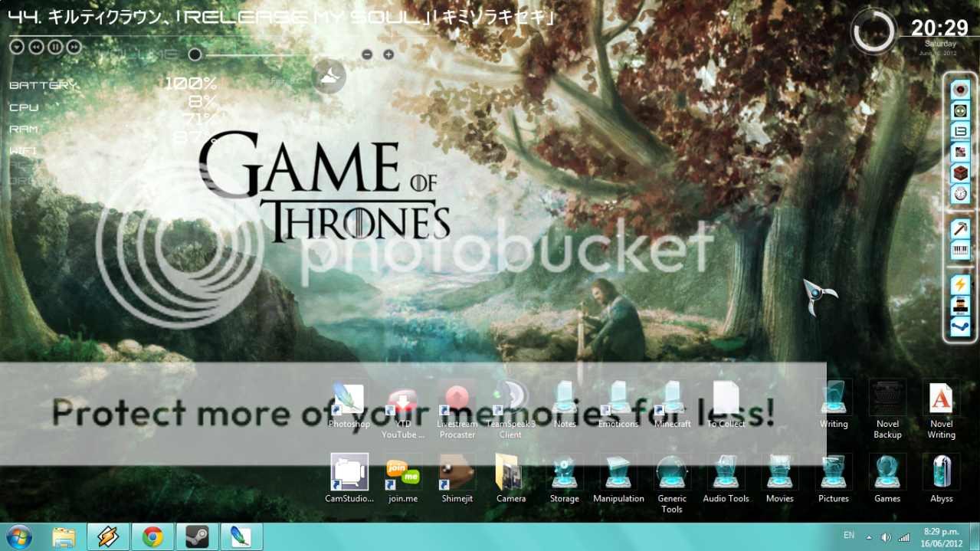Screen dimensions: 980x551
Task: Open Winamp from the taskbar
Action: pyautogui.click(x=108, y=536)
